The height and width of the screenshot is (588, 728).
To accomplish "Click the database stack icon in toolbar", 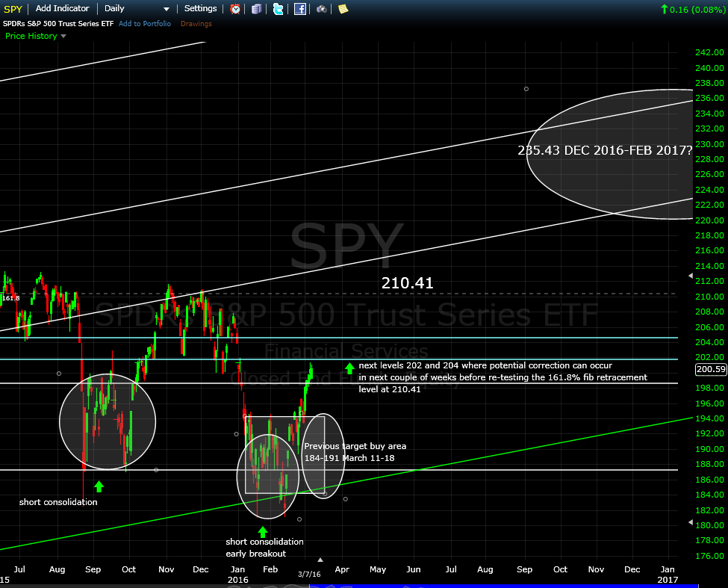I will 256,9.
